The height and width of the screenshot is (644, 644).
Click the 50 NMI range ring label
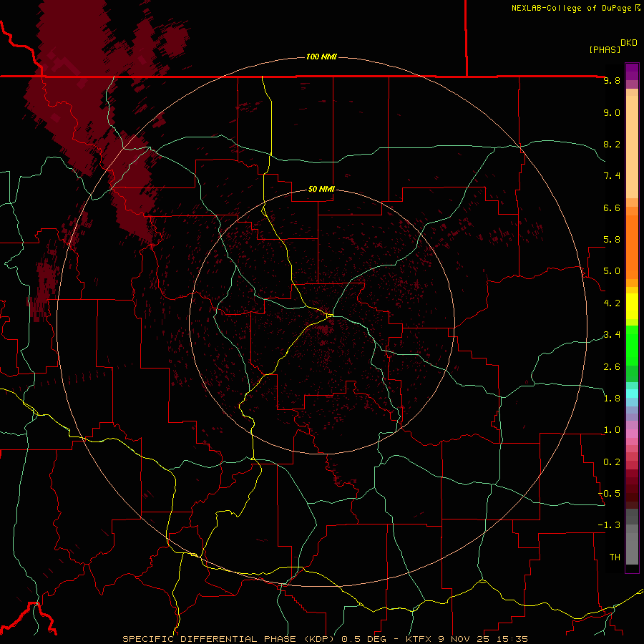click(321, 190)
